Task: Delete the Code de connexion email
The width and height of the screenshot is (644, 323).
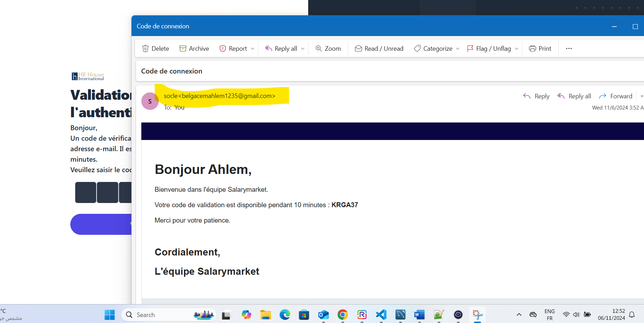Action: point(156,49)
